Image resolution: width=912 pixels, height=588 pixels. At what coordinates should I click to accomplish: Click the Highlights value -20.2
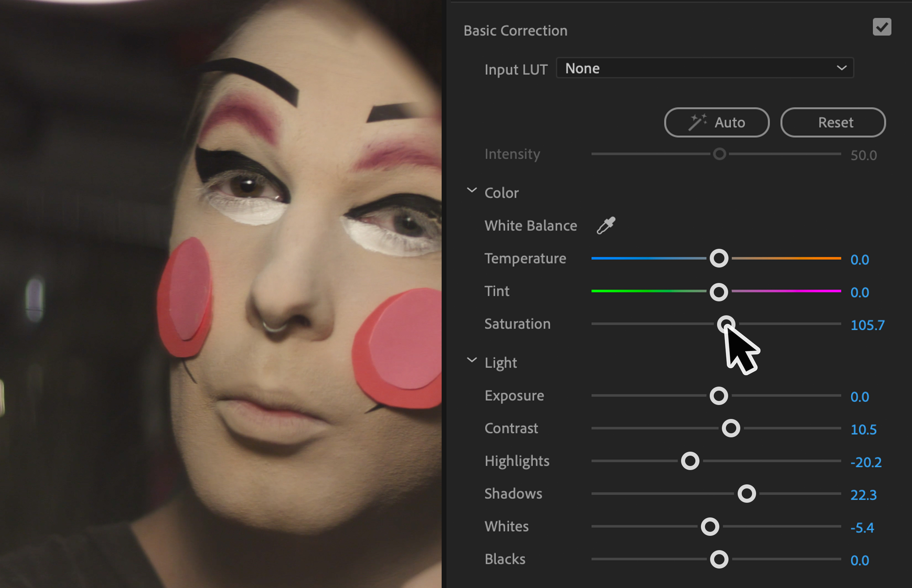(865, 462)
